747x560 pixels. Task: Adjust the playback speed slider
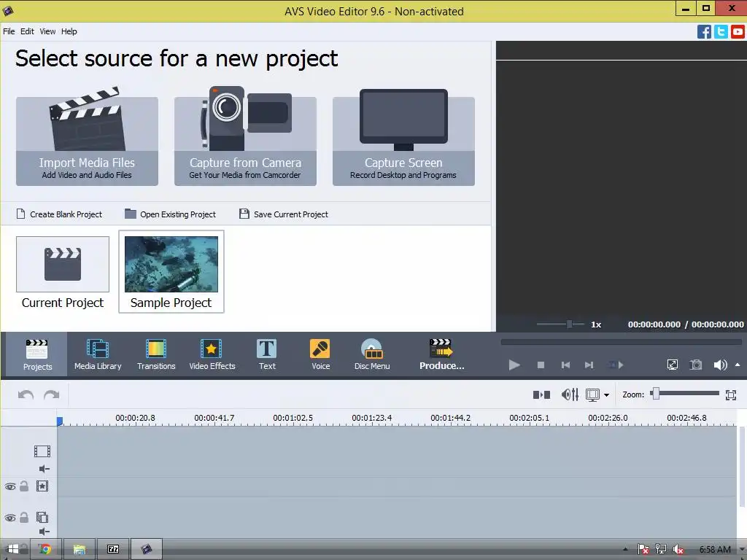pos(561,324)
